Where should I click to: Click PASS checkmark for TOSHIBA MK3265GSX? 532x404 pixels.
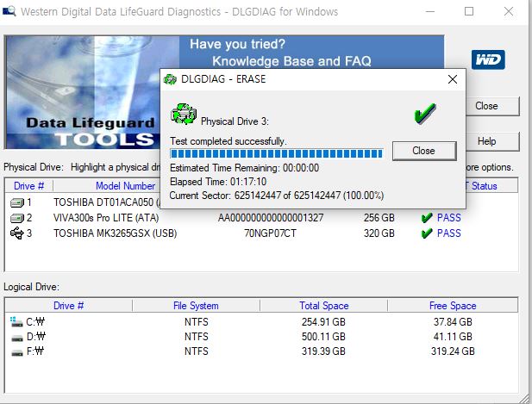point(427,233)
